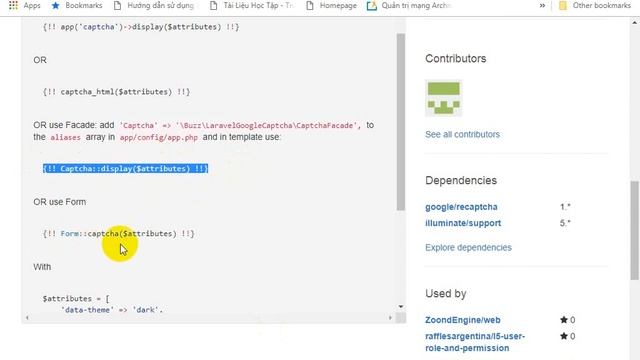Image resolution: width=640 pixels, height=360 pixels.
Task: Open the Homepage bookmark
Action: coord(331,5)
